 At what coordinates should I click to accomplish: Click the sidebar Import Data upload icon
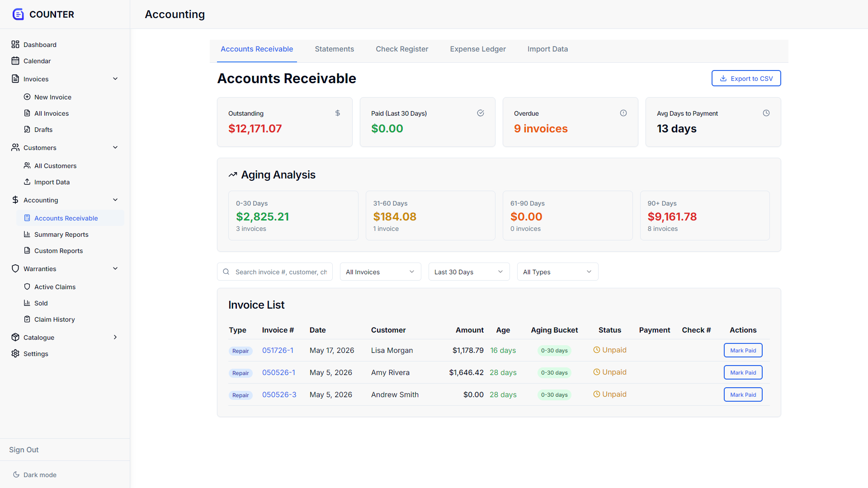pos(27,182)
